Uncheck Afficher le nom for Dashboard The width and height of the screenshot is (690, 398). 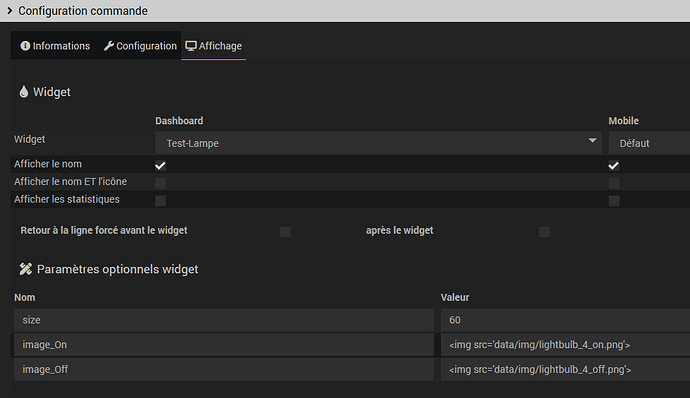pyautogui.click(x=160, y=166)
